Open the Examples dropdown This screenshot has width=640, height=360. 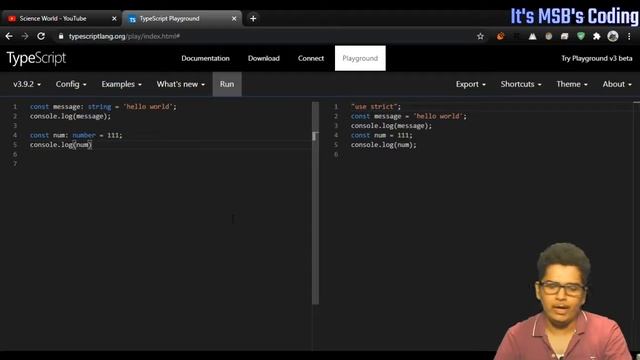click(121, 84)
